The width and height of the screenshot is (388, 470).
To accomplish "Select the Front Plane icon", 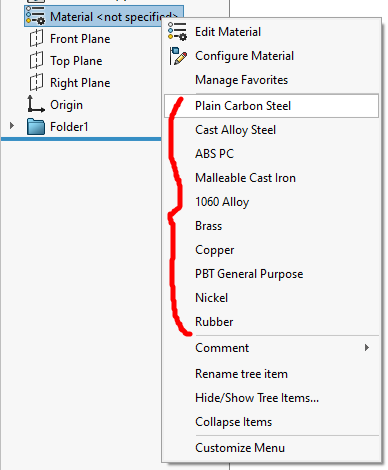I will pyautogui.click(x=36, y=38).
